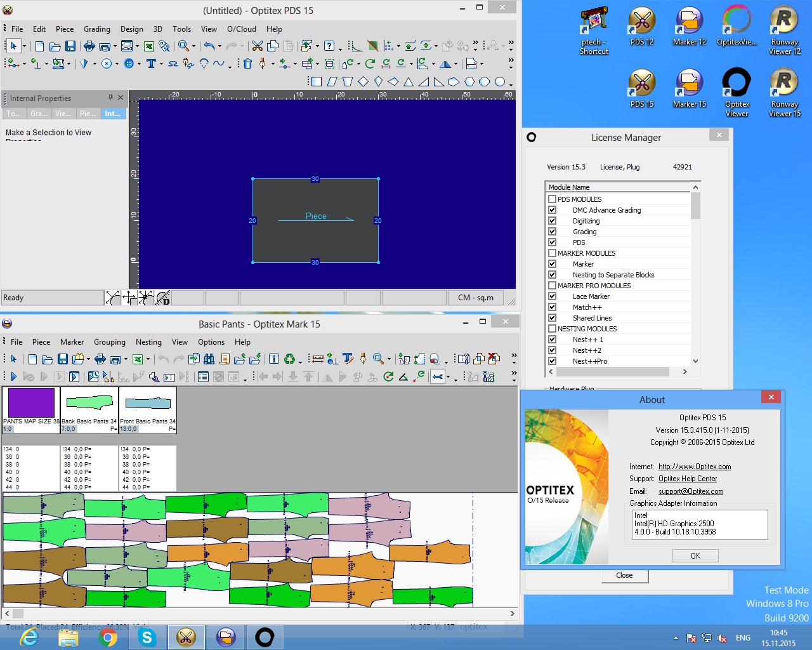Toggle the MARKER MODULES checkbox
812x650 pixels.
pyautogui.click(x=553, y=253)
